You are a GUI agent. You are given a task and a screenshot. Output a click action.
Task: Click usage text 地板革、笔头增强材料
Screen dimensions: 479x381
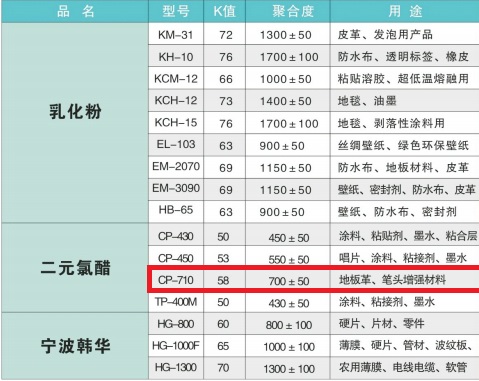(393, 280)
